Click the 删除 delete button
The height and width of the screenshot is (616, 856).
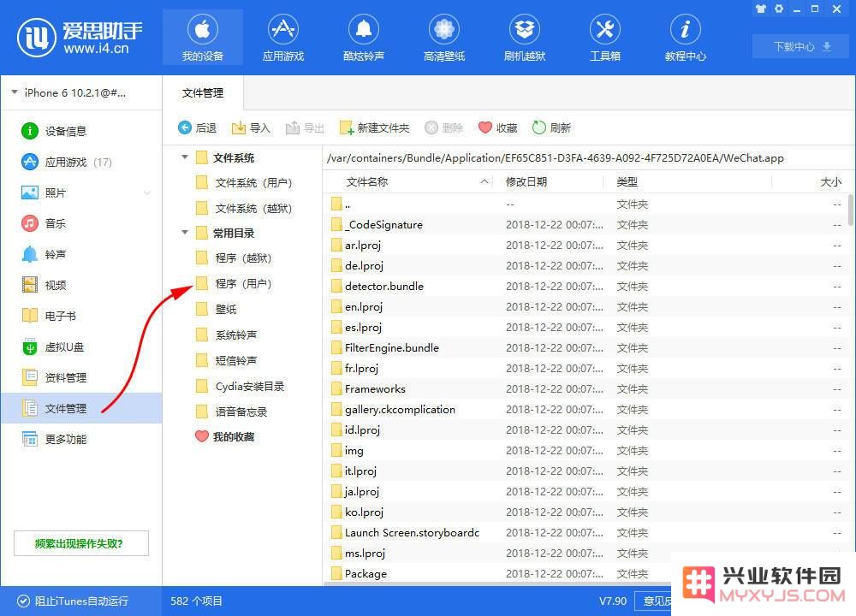443,127
